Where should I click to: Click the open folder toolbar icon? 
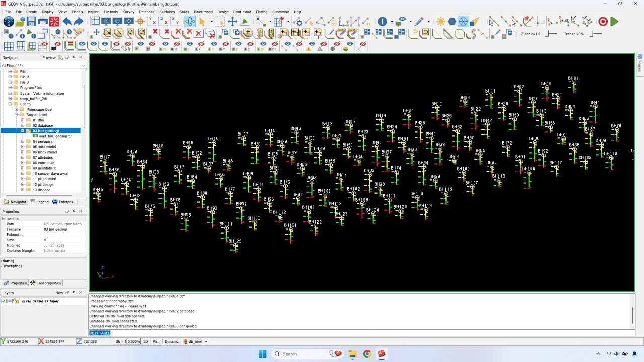[x=20, y=22]
